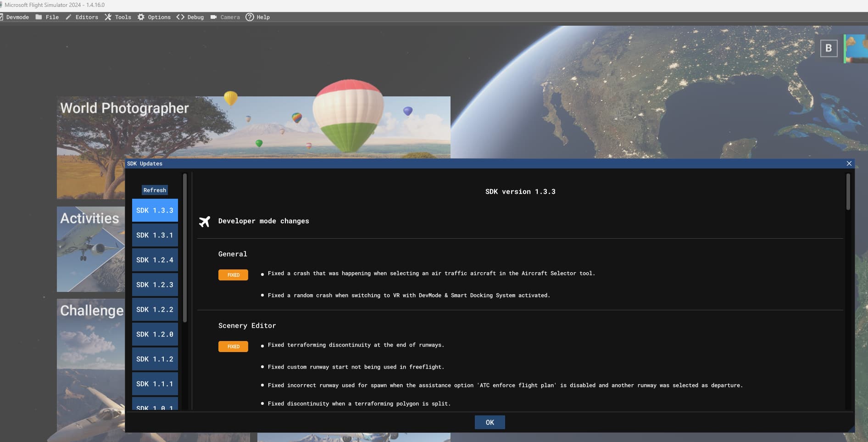This screenshot has height=442, width=868.
Task: Select SDK 1.3.1 in version list
Action: [155, 235]
